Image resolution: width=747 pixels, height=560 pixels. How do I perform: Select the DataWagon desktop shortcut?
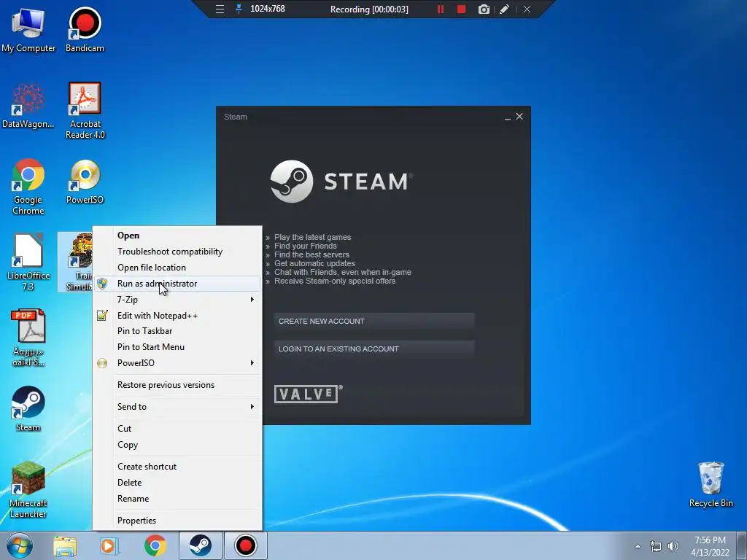pos(28,106)
